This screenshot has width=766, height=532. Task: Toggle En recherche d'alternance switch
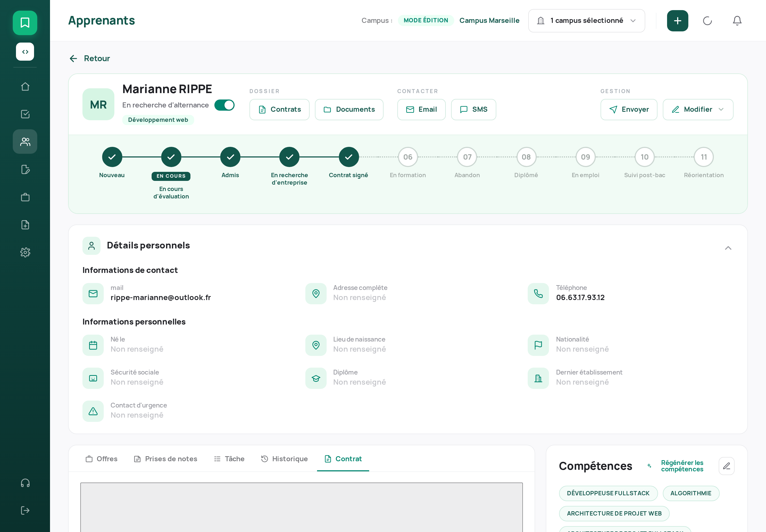(224, 105)
